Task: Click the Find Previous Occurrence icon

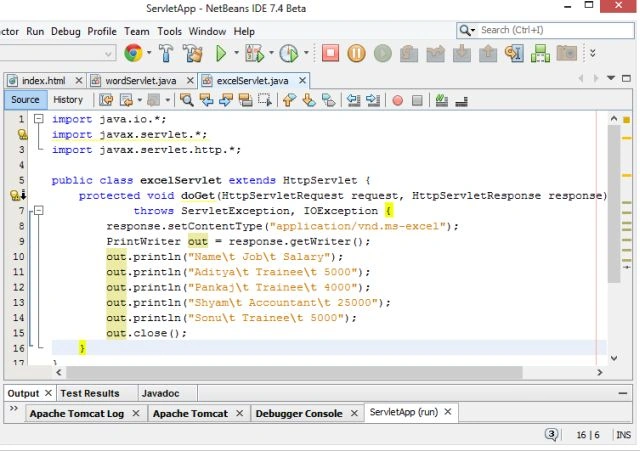Action: pos(207,100)
